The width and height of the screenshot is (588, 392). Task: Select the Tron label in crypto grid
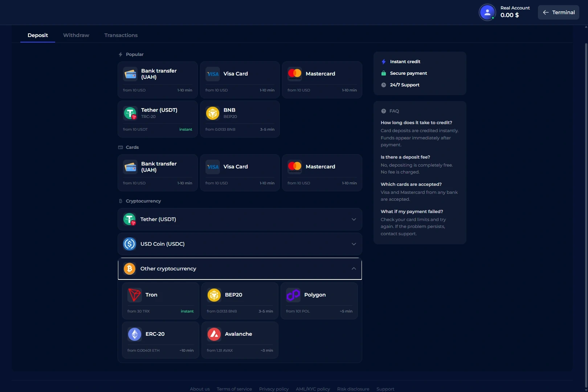tap(151, 295)
